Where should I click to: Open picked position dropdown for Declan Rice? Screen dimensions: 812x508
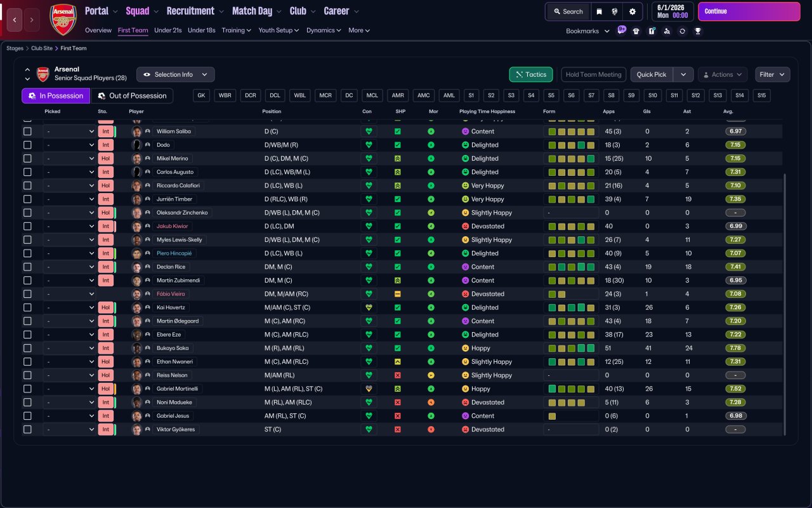tap(70, 267)
